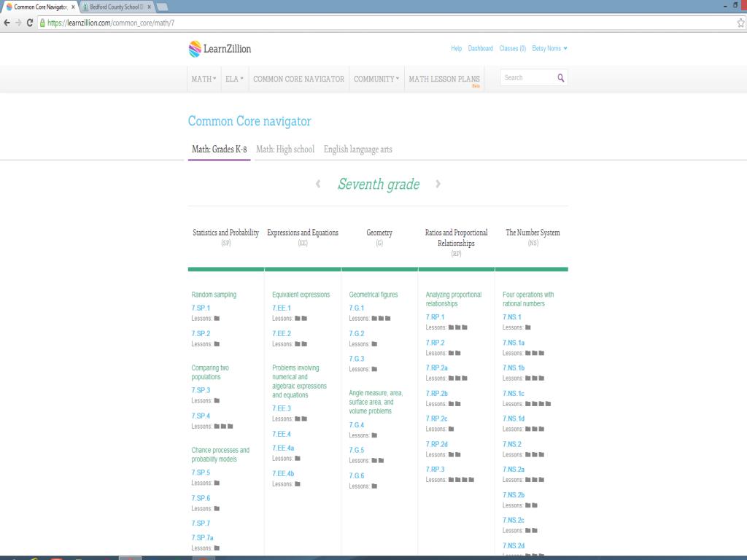Open the COMMUNITY dropdown menu
747x560 pixels.
point(376,79)
